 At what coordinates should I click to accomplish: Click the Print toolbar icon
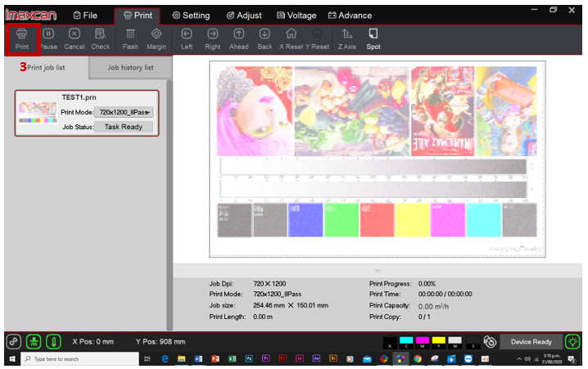[x=22, y=39]
